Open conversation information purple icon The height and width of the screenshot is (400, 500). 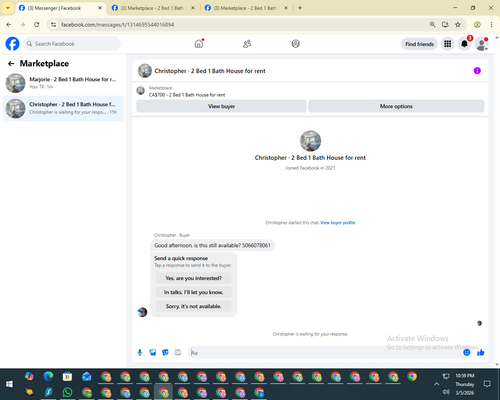pos(477,71)
